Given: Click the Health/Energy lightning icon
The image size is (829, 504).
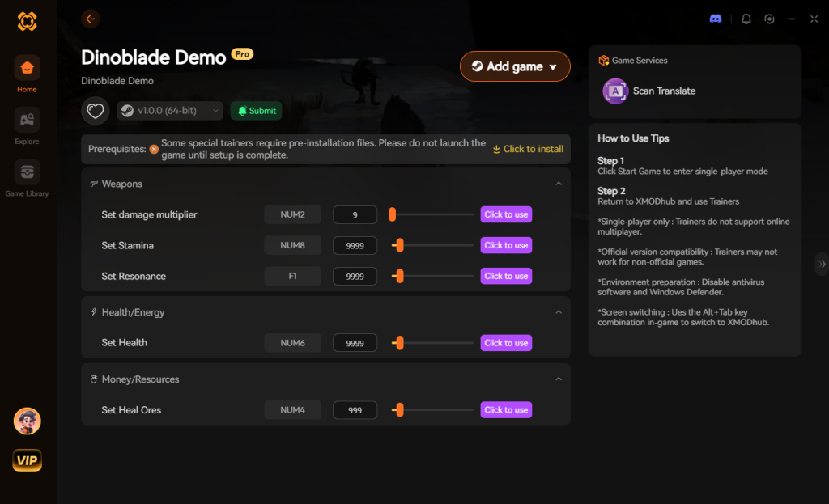Looking at the screenshot, I should (94, 312).
